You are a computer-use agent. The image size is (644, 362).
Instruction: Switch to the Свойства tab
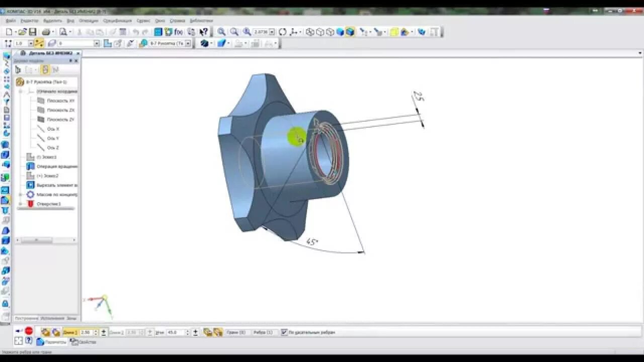pos(83,342)
